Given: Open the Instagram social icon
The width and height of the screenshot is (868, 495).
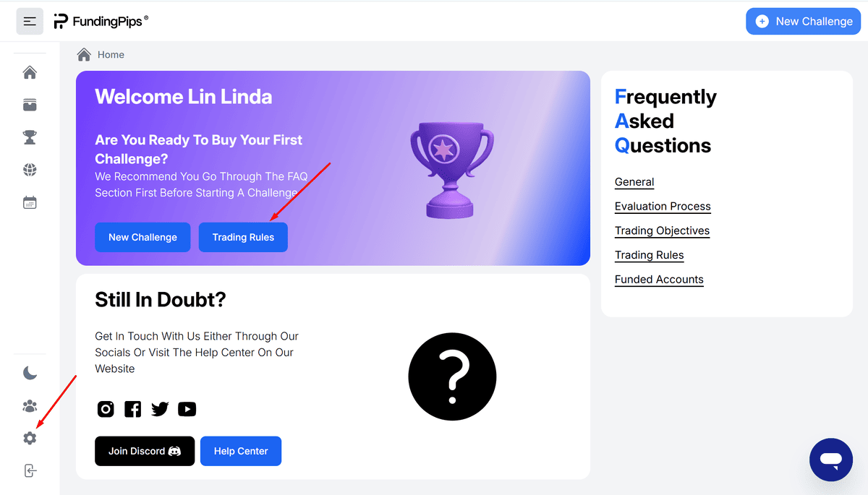Looking at the screenshot, I should [106, 409].
